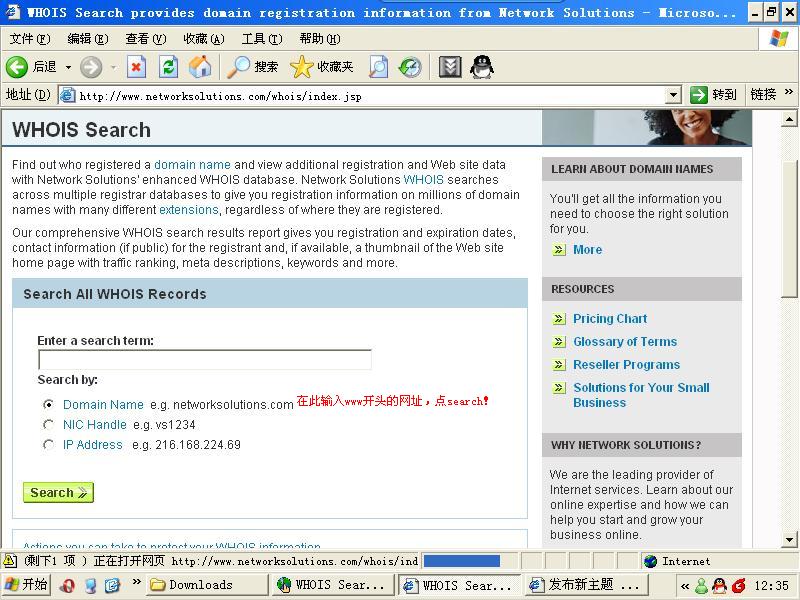Open the Edit (编辑) menu

coord(88,39)
